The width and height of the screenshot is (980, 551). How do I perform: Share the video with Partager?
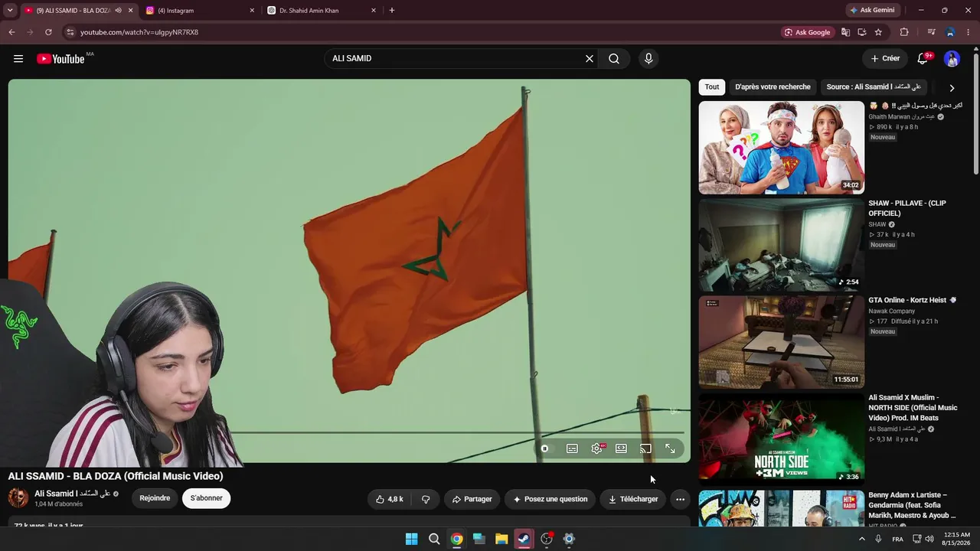(472, 499)
